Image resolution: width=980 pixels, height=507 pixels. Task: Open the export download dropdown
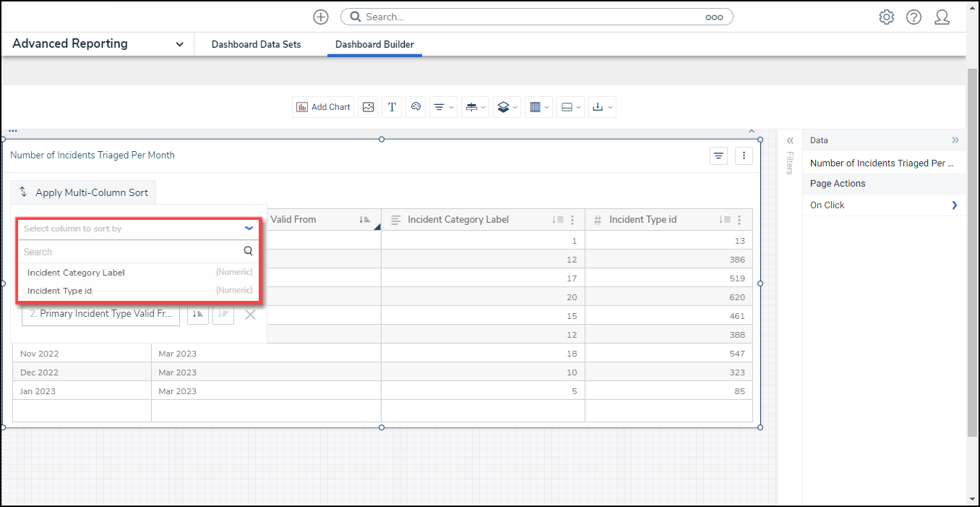601,107
